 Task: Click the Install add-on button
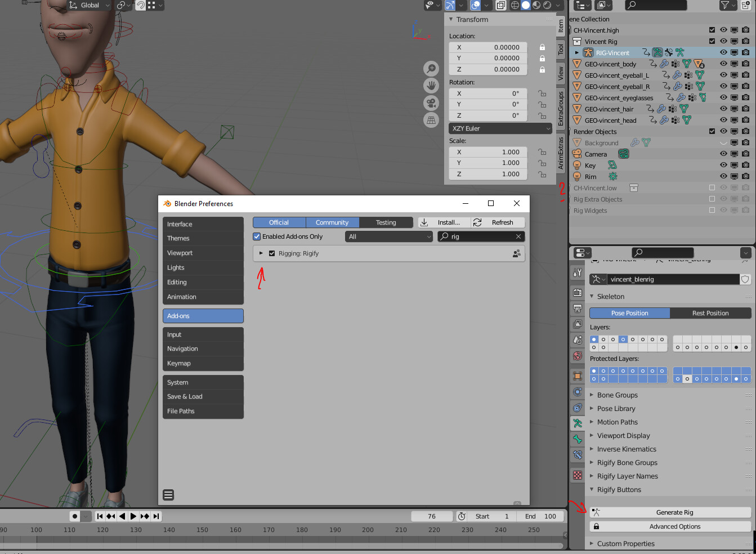[444, 222]
